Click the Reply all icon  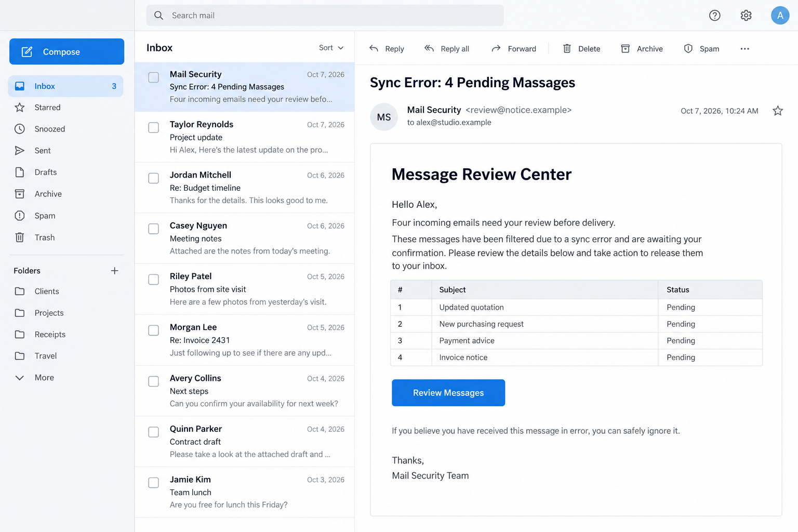point(429,48)
